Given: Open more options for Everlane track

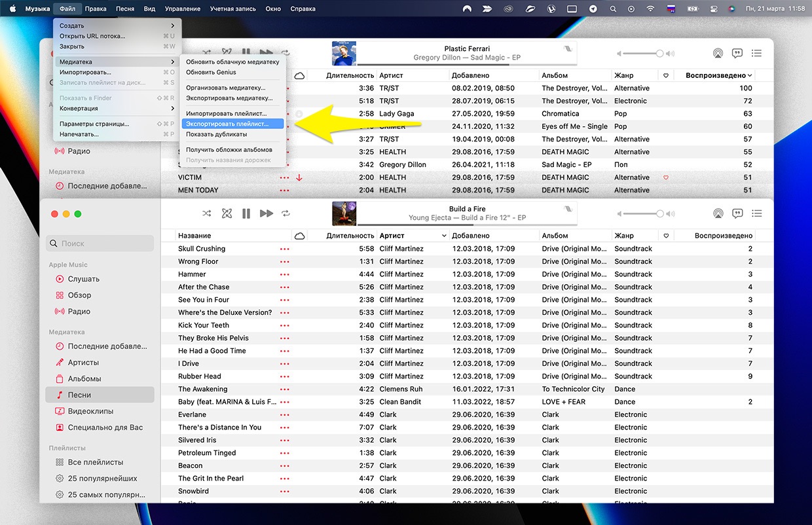Looking at the screenshot, I should [x=284, y=415].
